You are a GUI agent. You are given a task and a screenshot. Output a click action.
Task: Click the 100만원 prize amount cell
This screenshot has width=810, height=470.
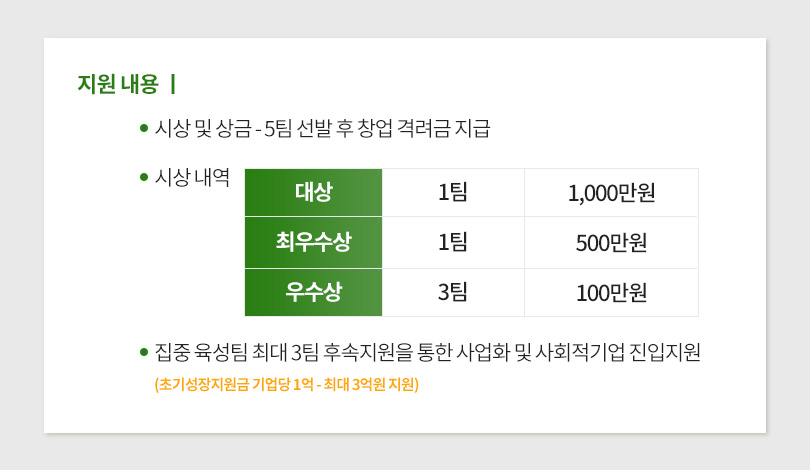tap(611, 293)
